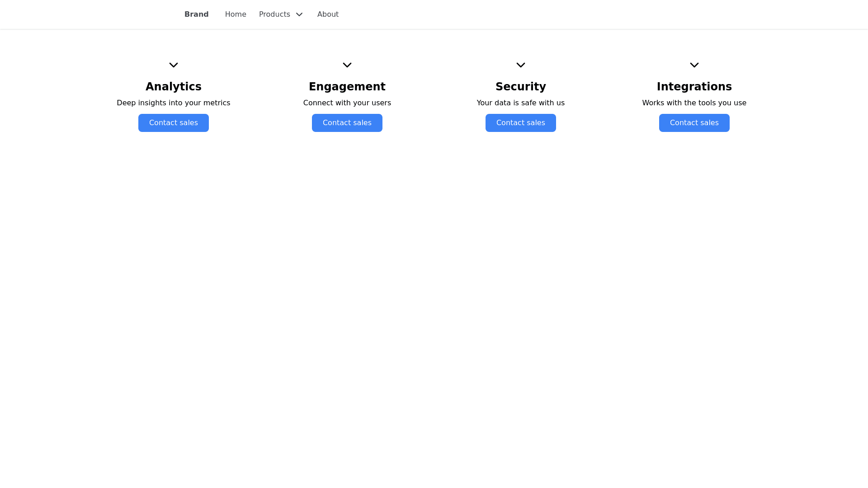
Task: Expand the Products dropdown arrow
Action: pyautogui.click(x=299, y=14)
